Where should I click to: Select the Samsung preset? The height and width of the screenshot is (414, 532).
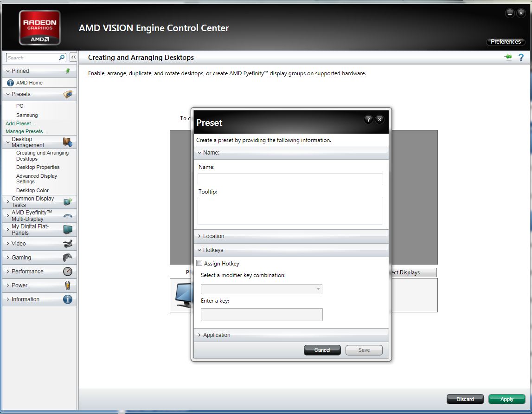tap(27, 115)
